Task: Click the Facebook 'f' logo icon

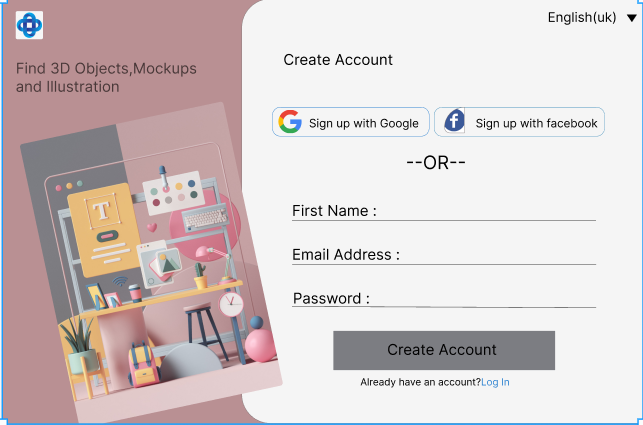Action: [x=454, y=122]
